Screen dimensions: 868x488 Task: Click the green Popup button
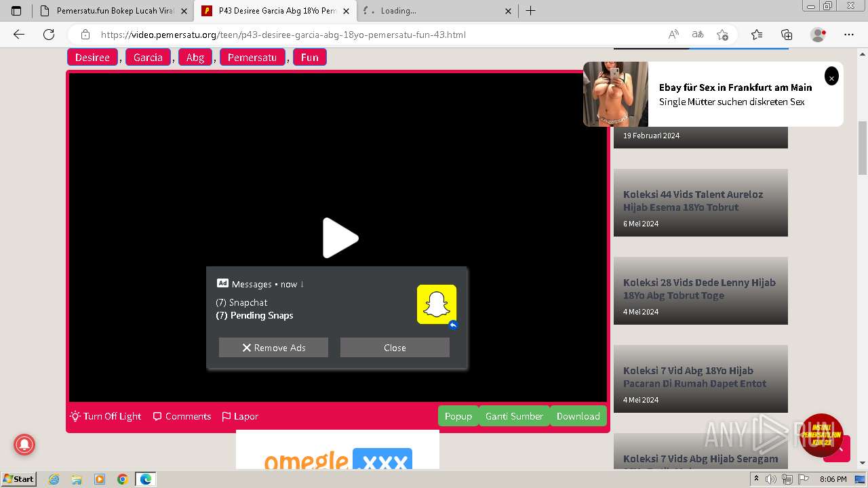458,416
